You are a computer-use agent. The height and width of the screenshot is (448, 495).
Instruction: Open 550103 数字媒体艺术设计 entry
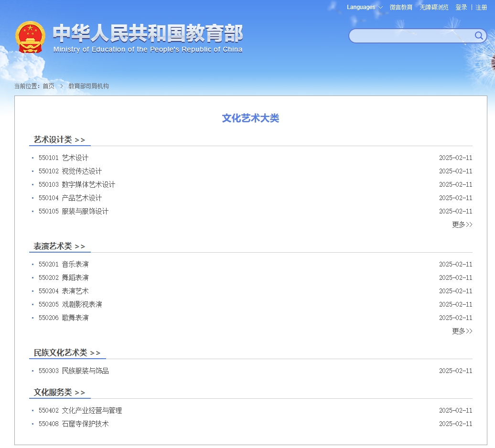(x=77, y=184)
